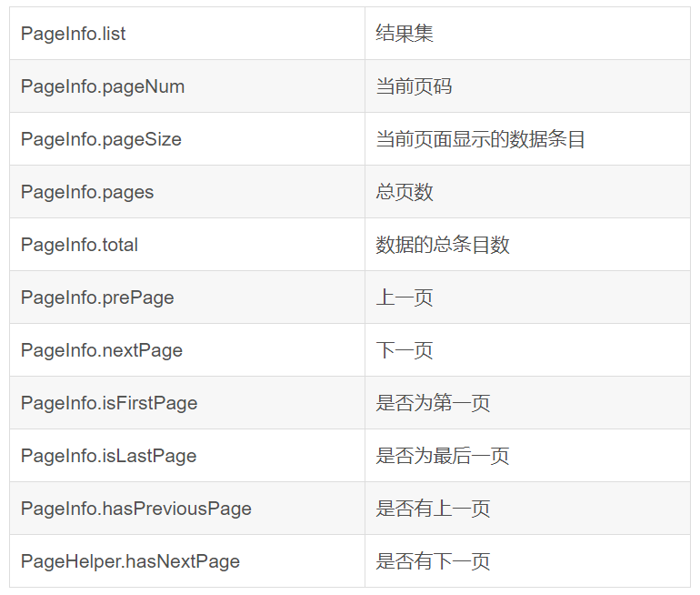Select PageInfo.hasPreviousPage cell
This screenshot has width=700, height=595.
coord(187,508)
